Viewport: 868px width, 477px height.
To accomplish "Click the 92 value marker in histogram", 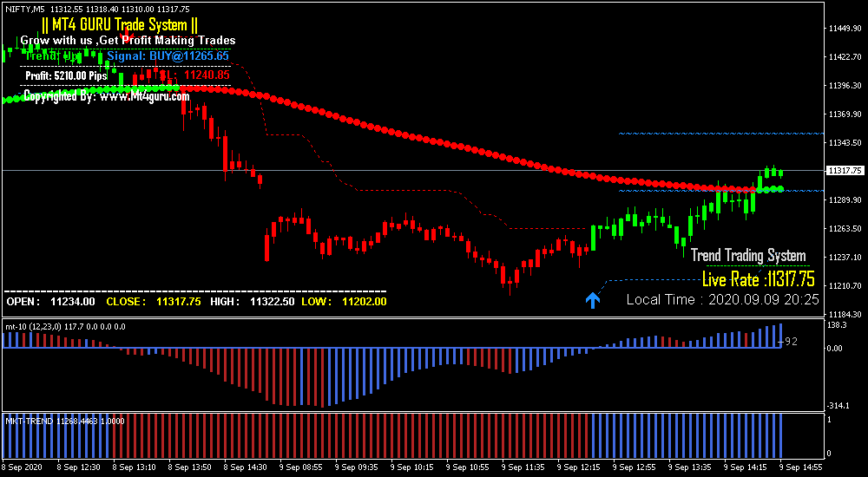I will [791, 342].
